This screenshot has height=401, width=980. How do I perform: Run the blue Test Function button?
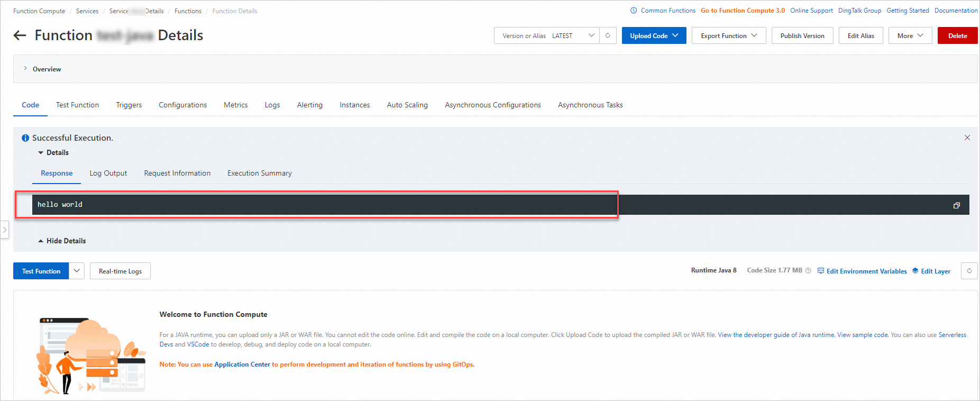point(41,271)
